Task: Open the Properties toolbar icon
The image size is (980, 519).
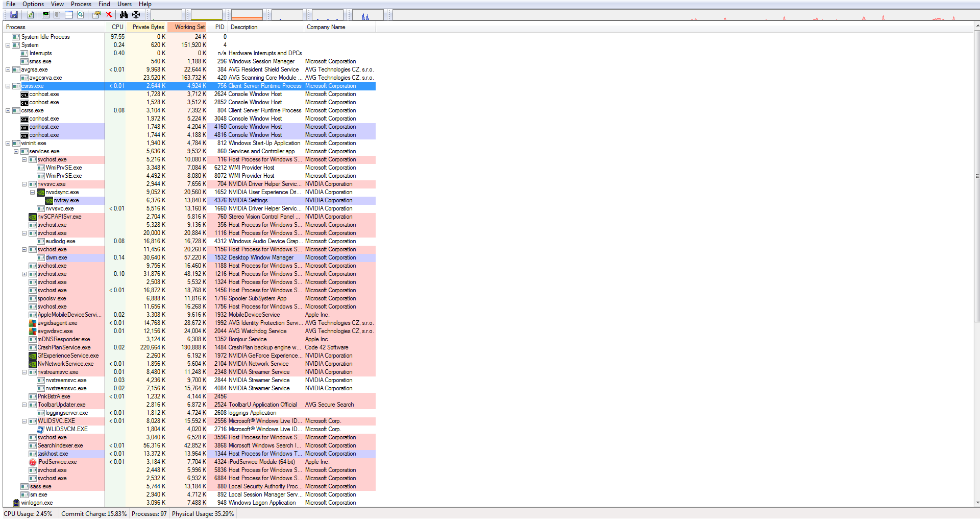Action: pyautogui.click(x=96, y=15)
